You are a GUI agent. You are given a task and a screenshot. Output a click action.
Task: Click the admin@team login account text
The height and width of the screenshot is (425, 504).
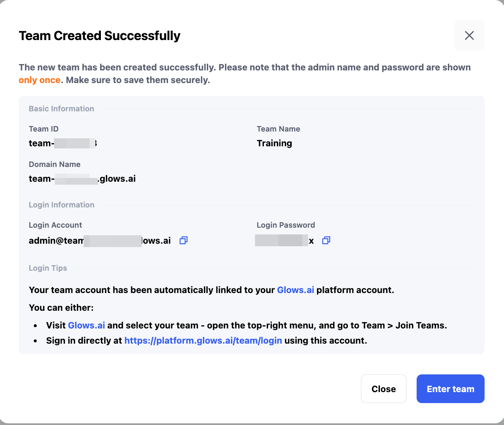coord(100,241)
